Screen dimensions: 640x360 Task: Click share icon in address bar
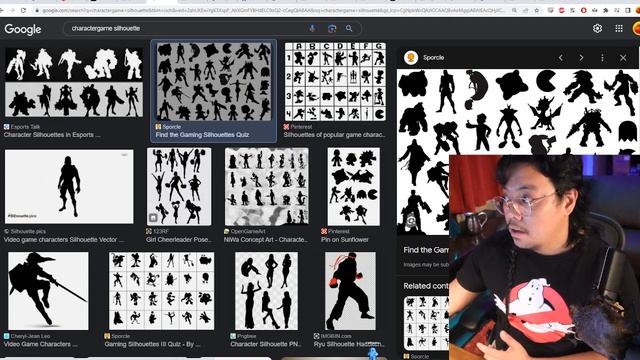click(526, 10)
